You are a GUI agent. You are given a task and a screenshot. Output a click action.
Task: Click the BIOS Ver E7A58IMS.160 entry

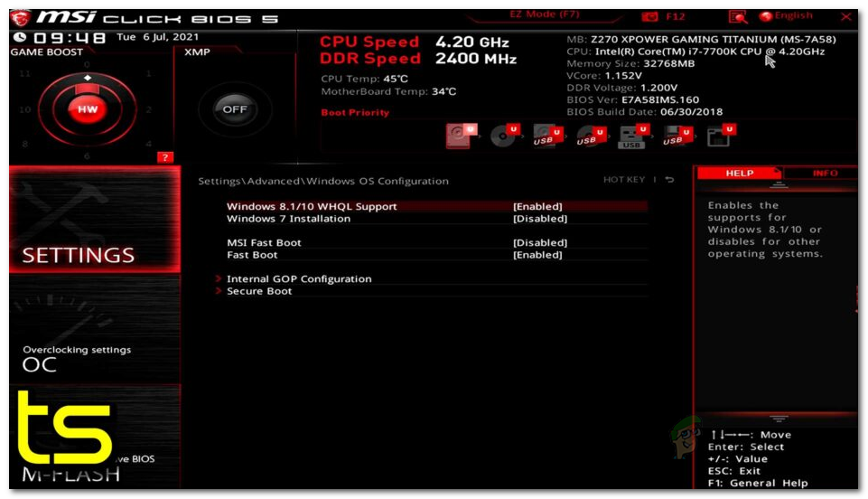click(633, 99)
